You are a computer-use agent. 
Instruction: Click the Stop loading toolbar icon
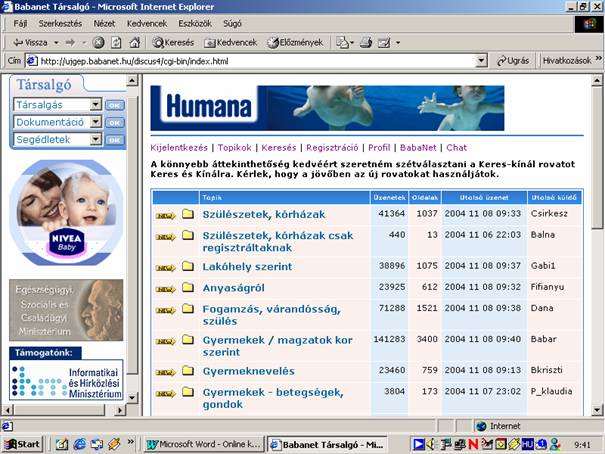98,43
